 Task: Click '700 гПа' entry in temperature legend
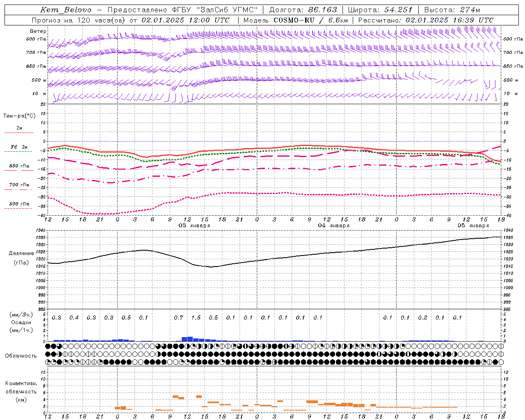[x=19, y=185]
